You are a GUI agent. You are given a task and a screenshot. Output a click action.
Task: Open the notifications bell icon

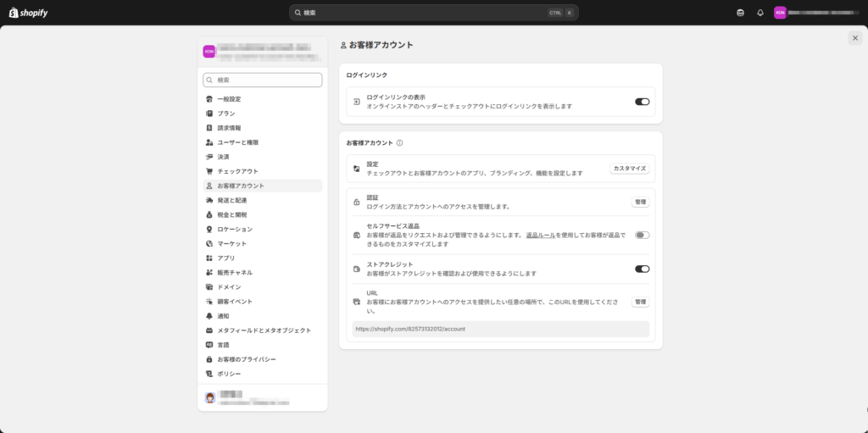click(x=760, y=13)
